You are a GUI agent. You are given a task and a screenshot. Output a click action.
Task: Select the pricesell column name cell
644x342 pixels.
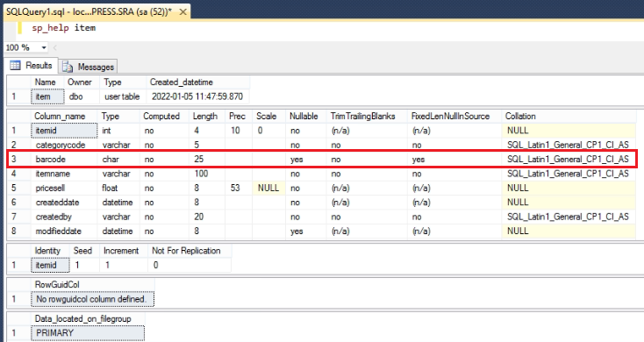pyautogui.click(x=64, y=188)
